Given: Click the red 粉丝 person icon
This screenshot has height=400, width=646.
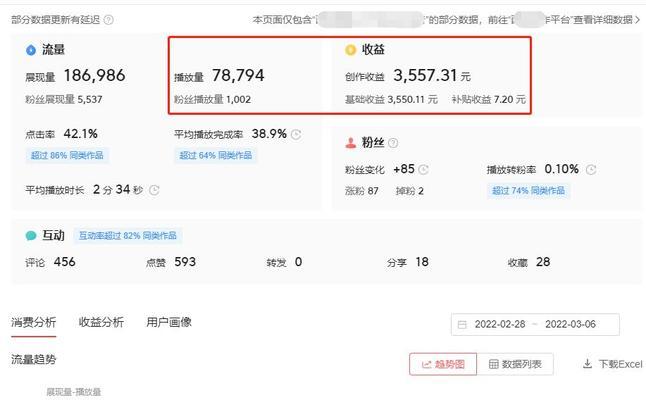Looking at the screenshot, I should point(351,143).
